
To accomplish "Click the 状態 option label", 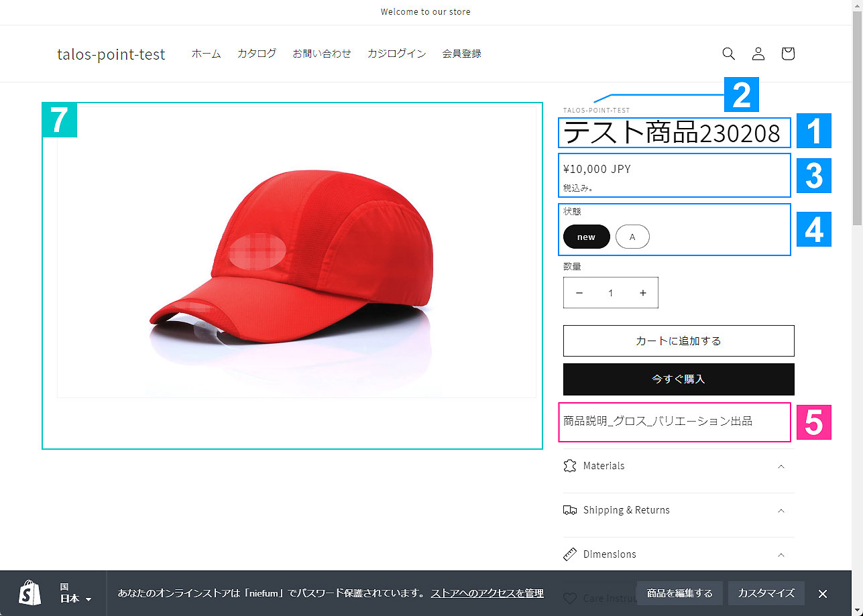I will [572, 211].
